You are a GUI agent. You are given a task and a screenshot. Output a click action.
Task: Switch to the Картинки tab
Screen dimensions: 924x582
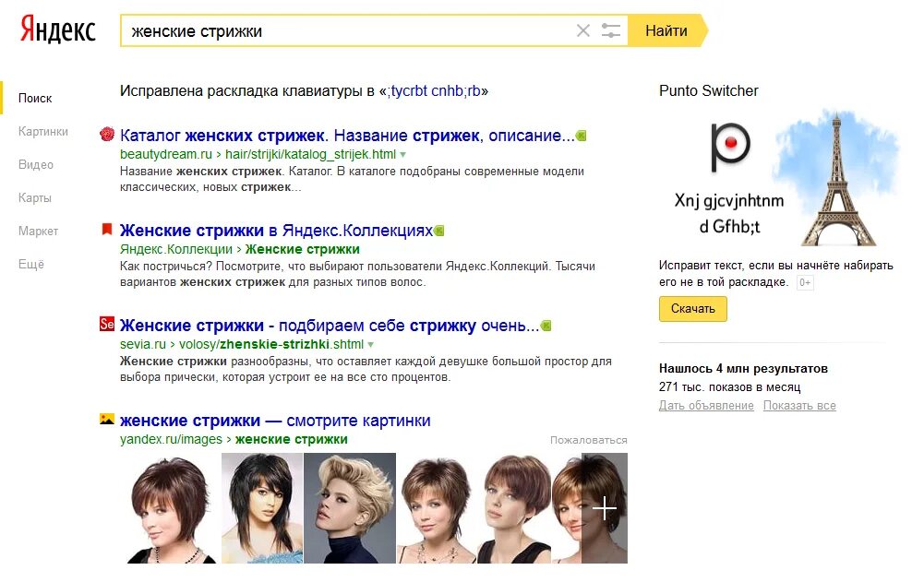click(x=43, y=131)
